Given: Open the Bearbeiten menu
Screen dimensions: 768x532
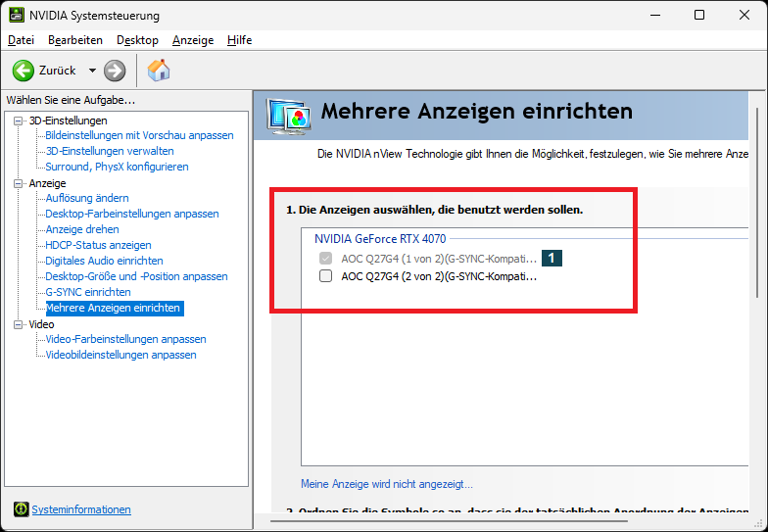Looking at the screenshot, I should pyautogui.click(x=75, y=40).
